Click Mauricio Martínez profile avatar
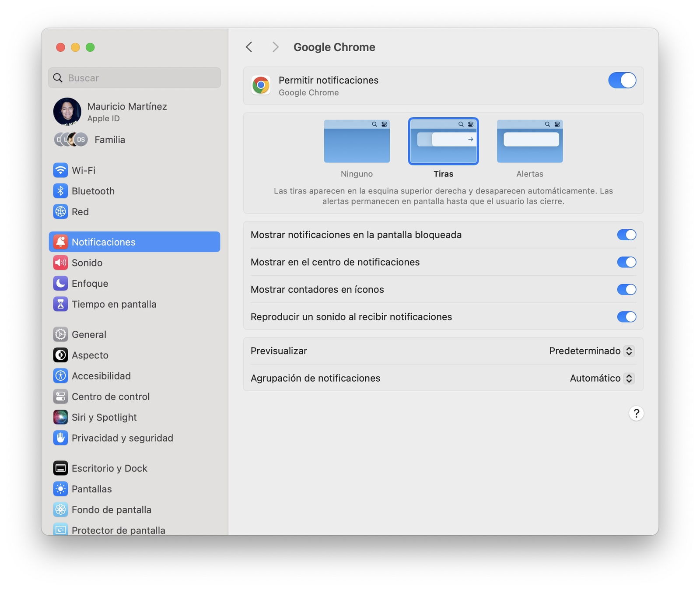 (x=67, y=112)
